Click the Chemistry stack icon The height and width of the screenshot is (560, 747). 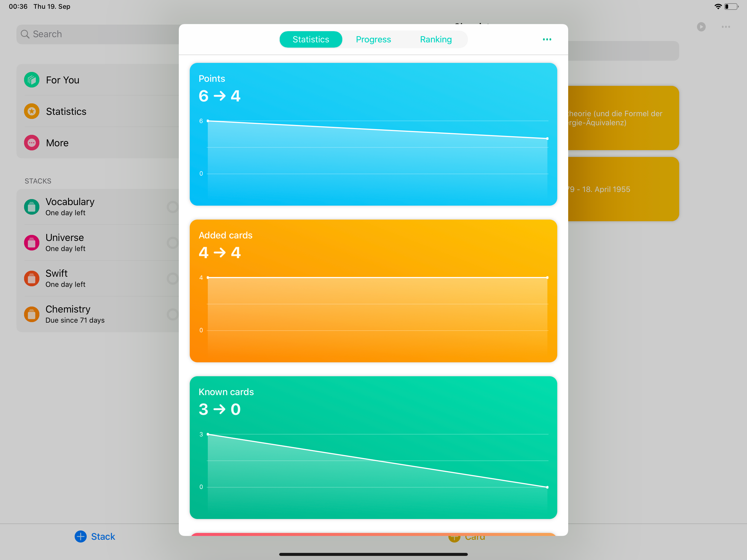[x=31, y=314]
